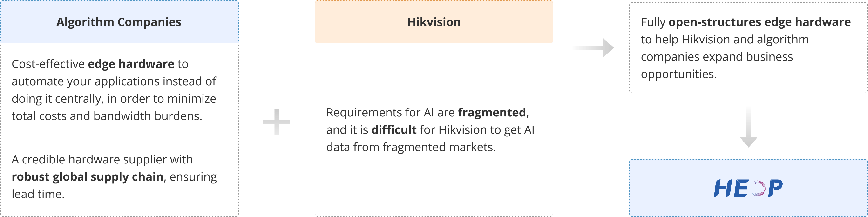Click the "A credible hardware supplier with" line
This screenshot has width=868, height=217.
(102, 159)
